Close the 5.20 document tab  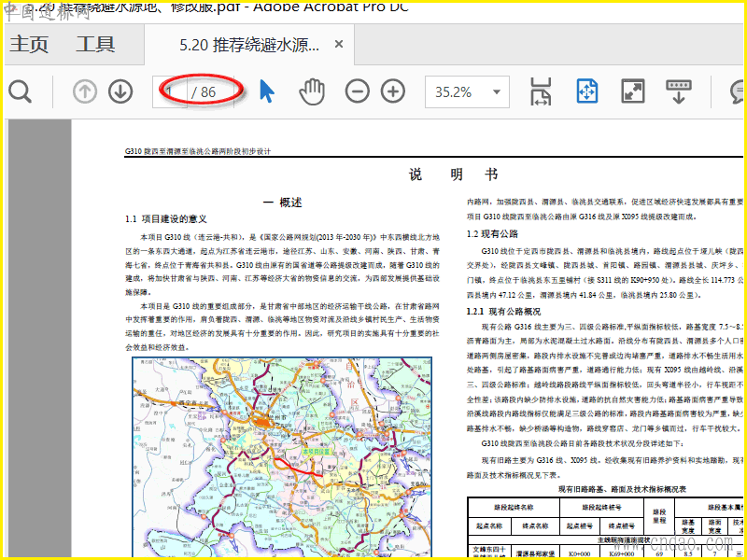point(339,44)
